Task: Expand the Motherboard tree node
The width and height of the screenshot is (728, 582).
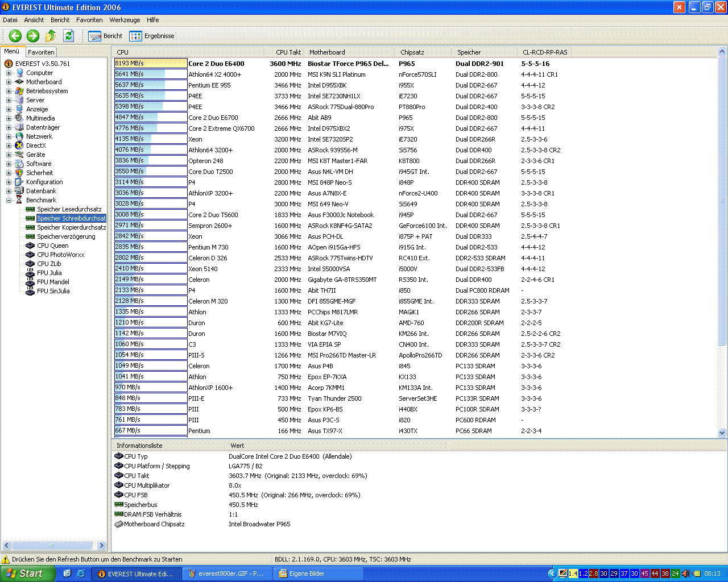Action: [x=9, y=82]
